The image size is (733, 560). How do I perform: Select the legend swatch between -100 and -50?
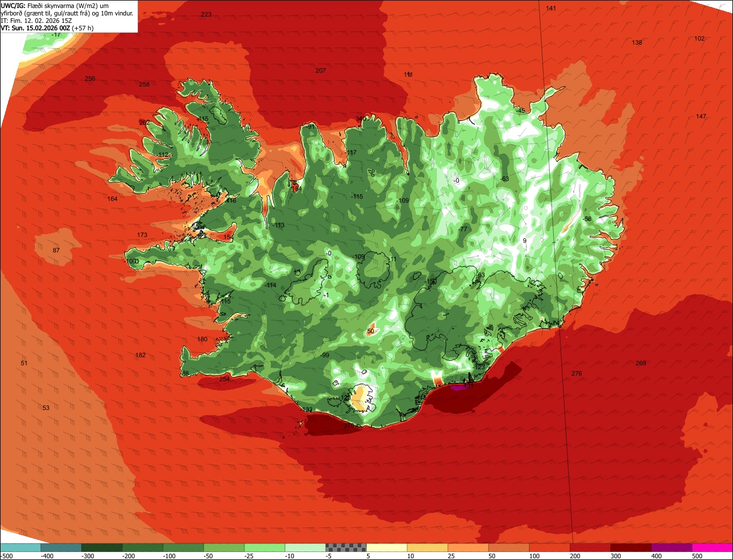click(183, 547)
